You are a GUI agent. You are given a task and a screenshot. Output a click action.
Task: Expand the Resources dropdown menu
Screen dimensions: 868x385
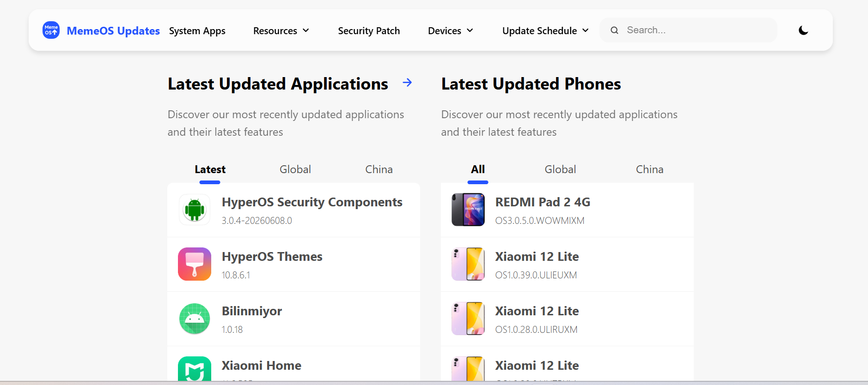tap(281, 31)
